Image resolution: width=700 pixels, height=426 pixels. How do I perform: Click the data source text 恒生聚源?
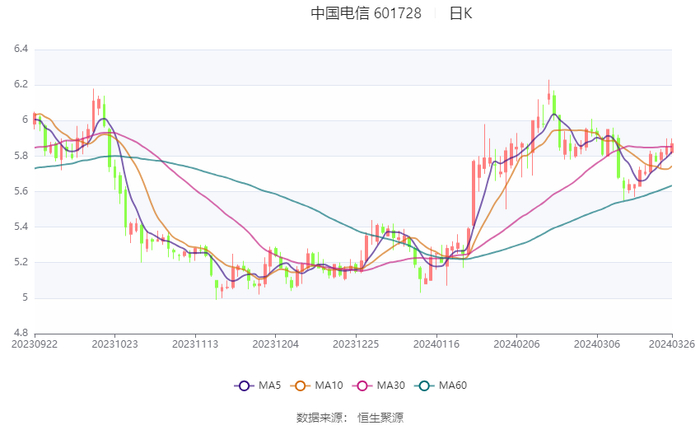pos(380,418)
